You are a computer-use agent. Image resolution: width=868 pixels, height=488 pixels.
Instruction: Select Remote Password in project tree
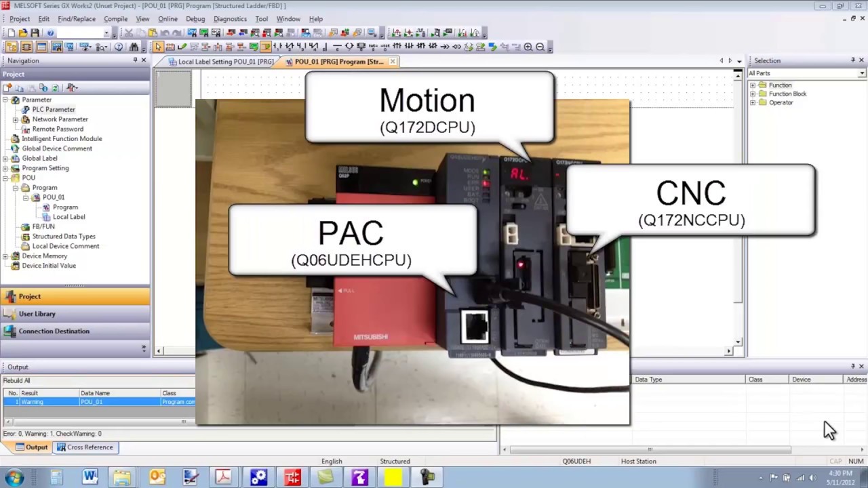tap(58, 129)
